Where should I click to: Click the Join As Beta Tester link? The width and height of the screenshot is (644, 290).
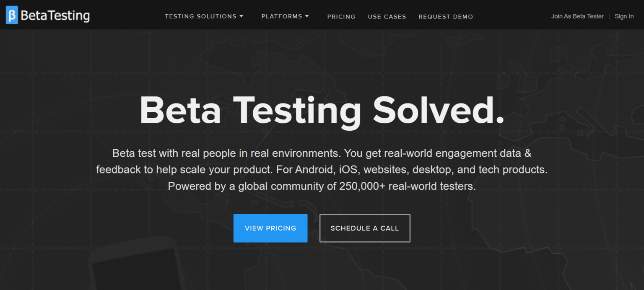pyautogui.click(x=577, y=16)
